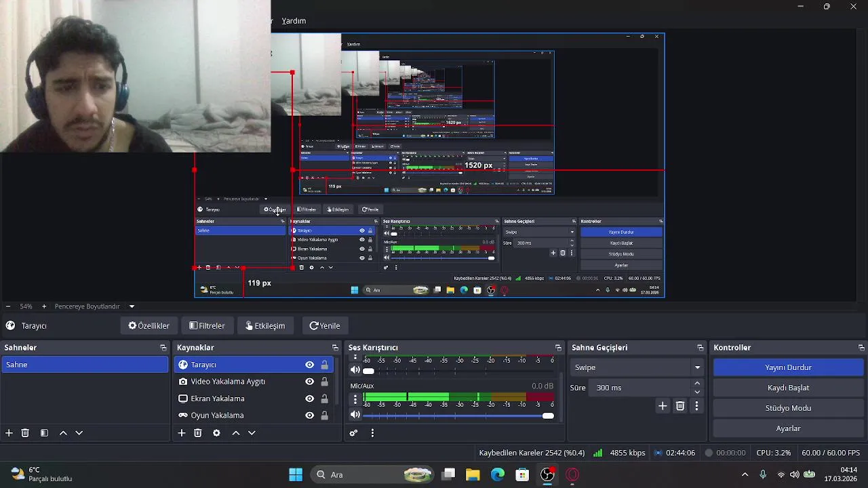The width and height of the screenshot is (868, 488).
Task: Move the scene down in Sahneler panel
Action: point(79,432)
